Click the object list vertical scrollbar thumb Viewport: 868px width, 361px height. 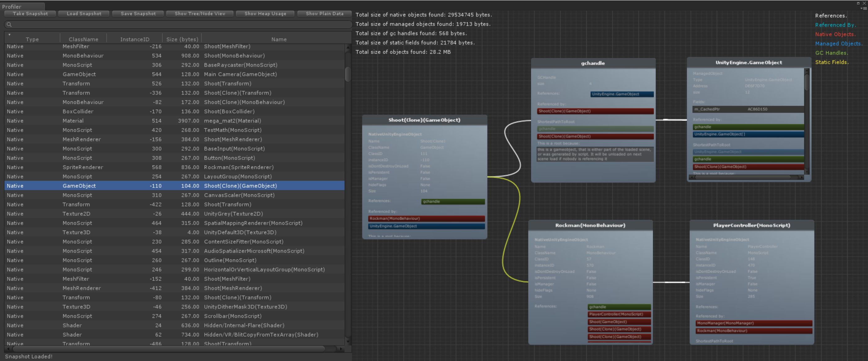[x=348, y=74]
